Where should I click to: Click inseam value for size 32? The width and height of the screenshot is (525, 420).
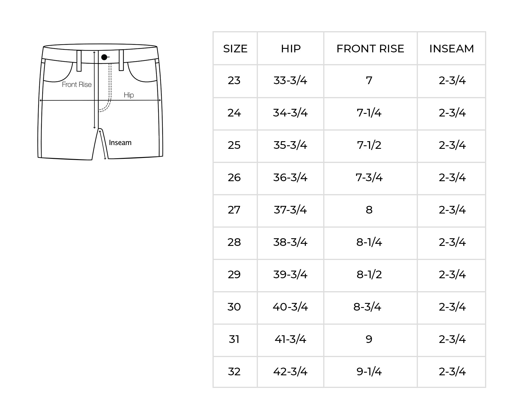point(452,371)
